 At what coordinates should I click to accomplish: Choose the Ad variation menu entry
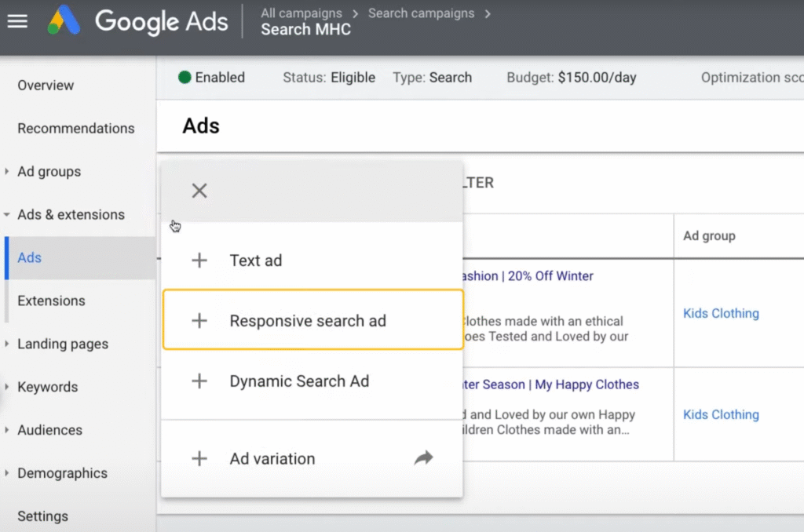coord(272,459)
